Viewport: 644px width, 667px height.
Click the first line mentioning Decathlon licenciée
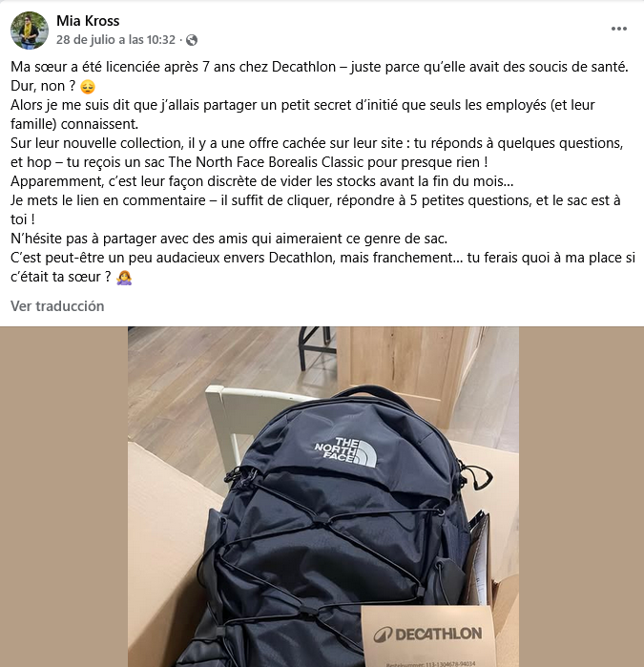point(320,67)
